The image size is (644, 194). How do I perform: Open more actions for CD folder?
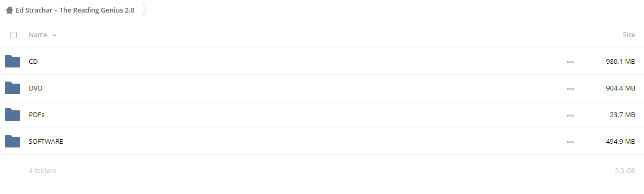pos(570,62)
